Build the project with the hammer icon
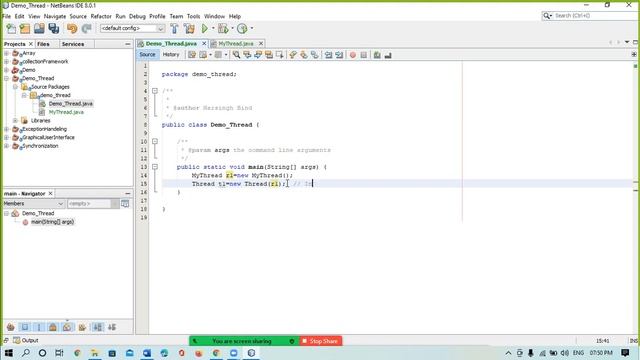This screenshot has height=360, width=640. (174, 28)
